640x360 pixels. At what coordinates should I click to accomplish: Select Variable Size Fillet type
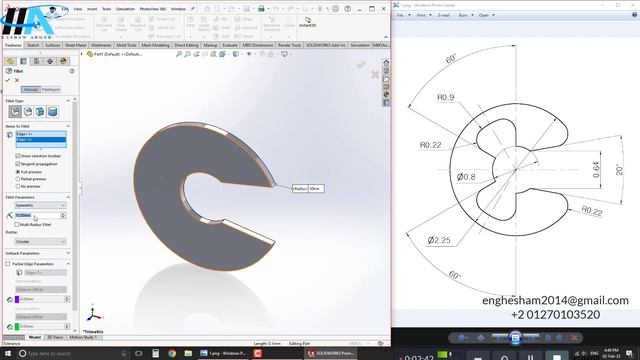click(x=28, y=111)
